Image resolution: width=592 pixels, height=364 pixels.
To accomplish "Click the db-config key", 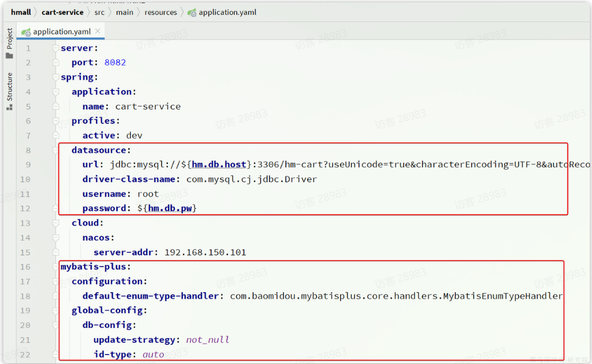I will tap(107, 325).
